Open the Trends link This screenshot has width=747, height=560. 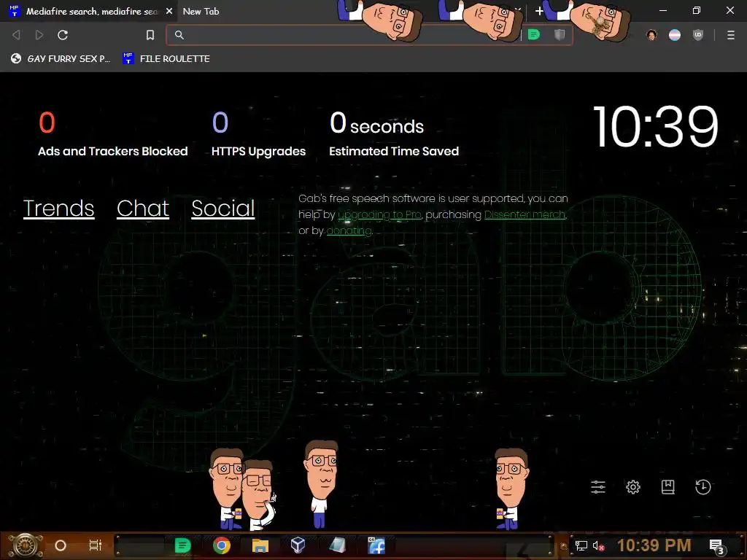pyautogui.click(x=58, y=208)
